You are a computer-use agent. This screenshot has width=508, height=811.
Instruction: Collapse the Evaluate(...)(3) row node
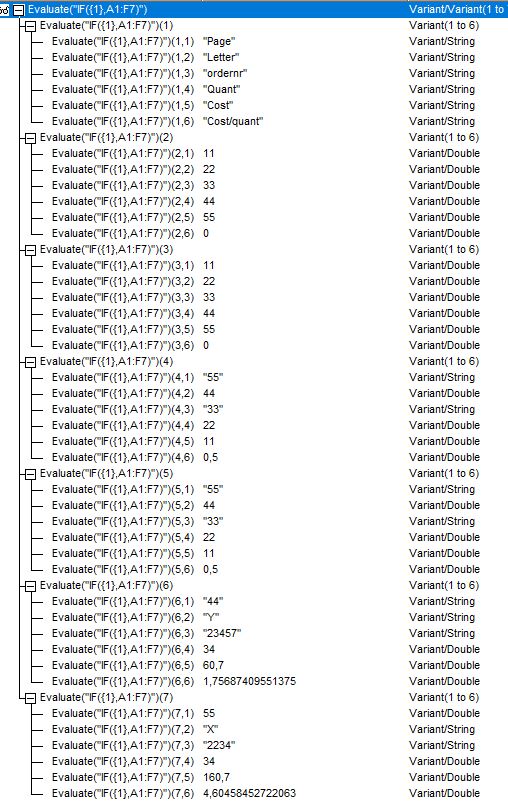point(31,249)
